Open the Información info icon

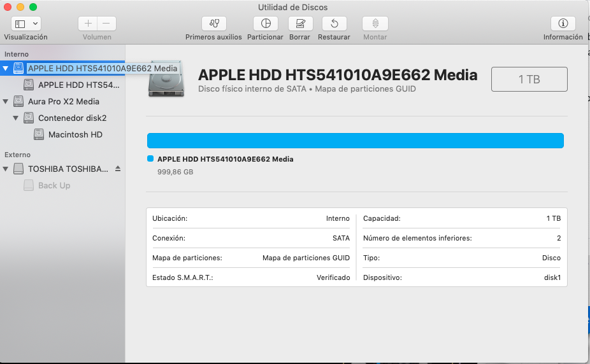tap(563, 24)
